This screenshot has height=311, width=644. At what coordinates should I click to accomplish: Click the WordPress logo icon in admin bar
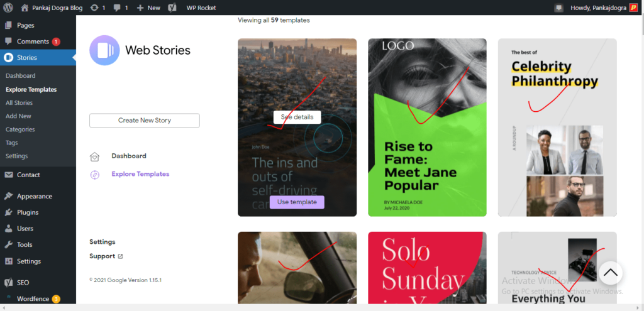click(8, 8)
